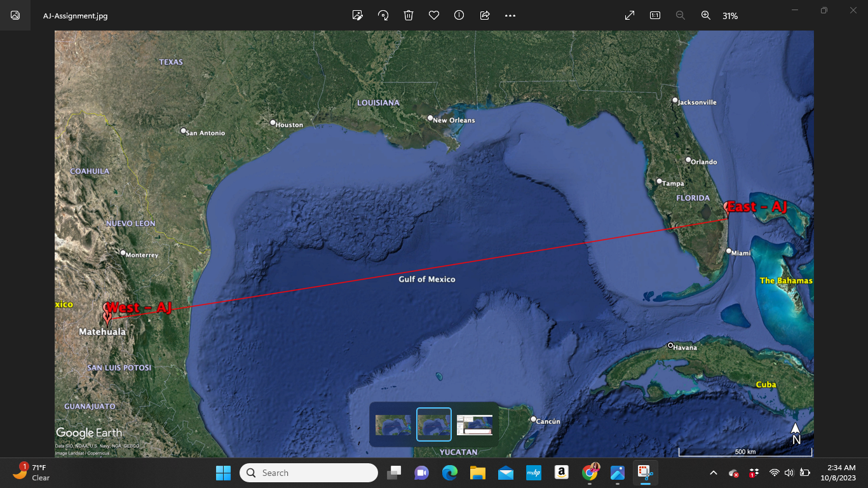Zoom the image to fit the window
Image resolution: width=868 pixels, height=488 pixels.
pos(629,15)
